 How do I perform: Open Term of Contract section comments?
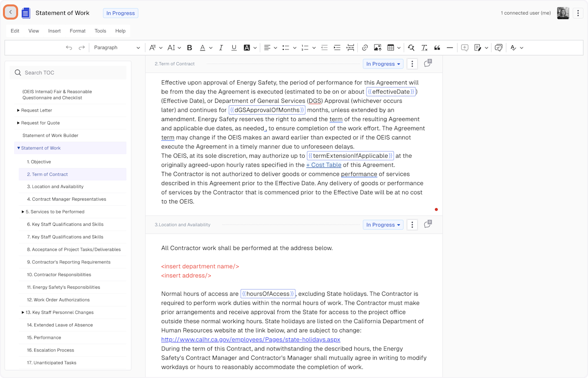427,63
